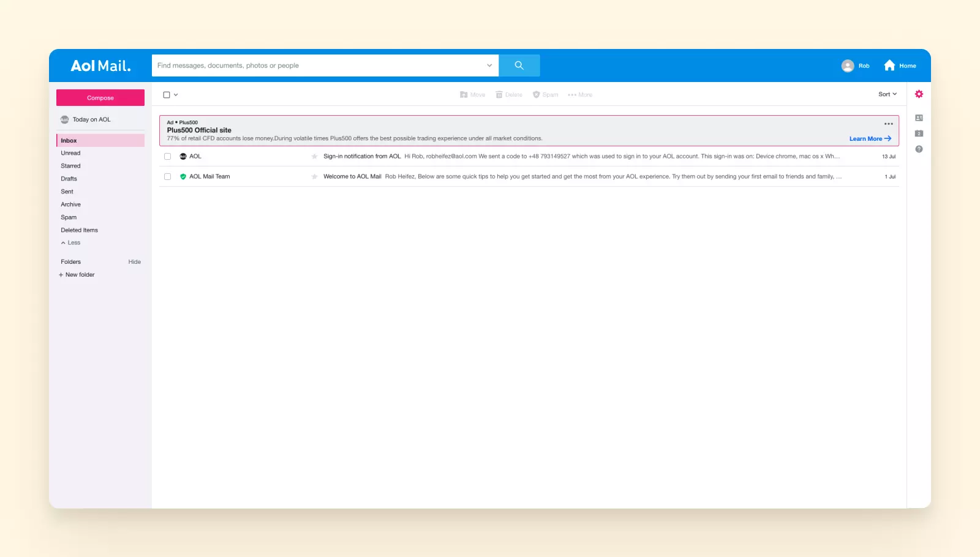The width and height of the screenshot is (980, 557).
Task: Open the Deleted Items folder
Action: (79, 230)
